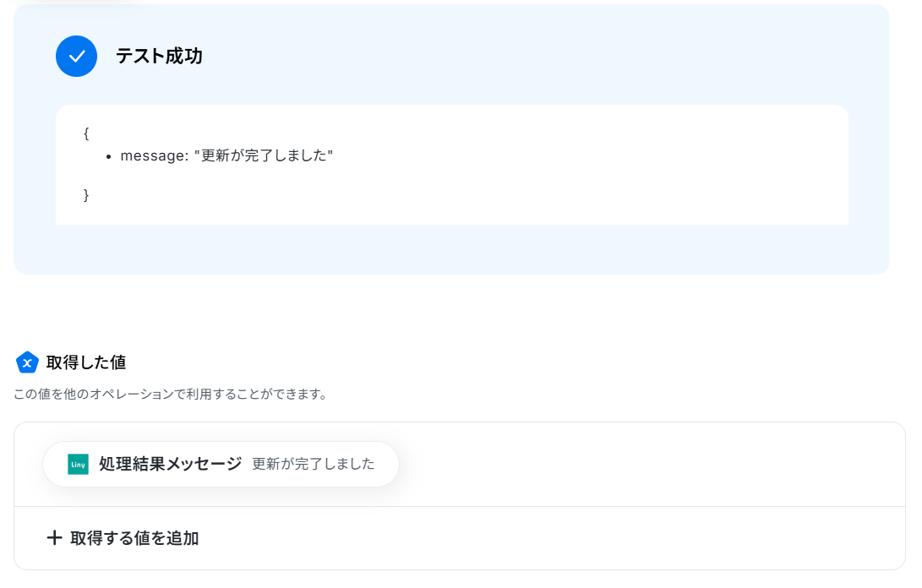Click the テスト成功 heading text

[x=159, y=56]
